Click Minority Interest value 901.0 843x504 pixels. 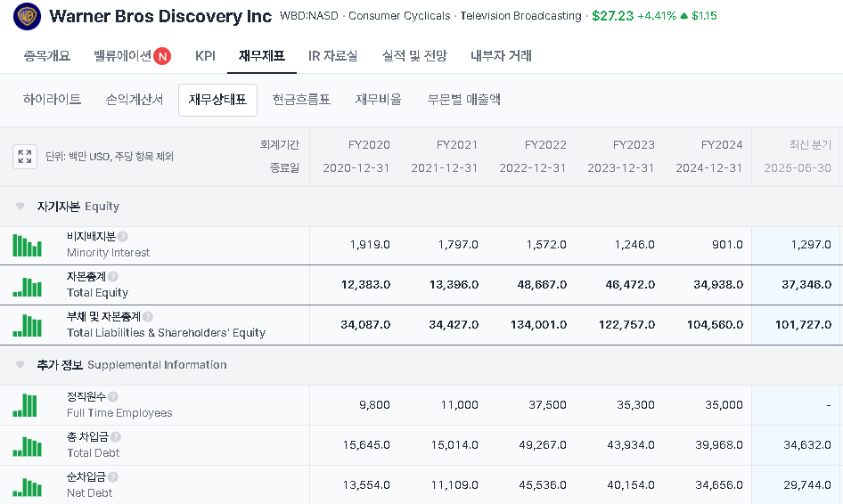[727, 245]
